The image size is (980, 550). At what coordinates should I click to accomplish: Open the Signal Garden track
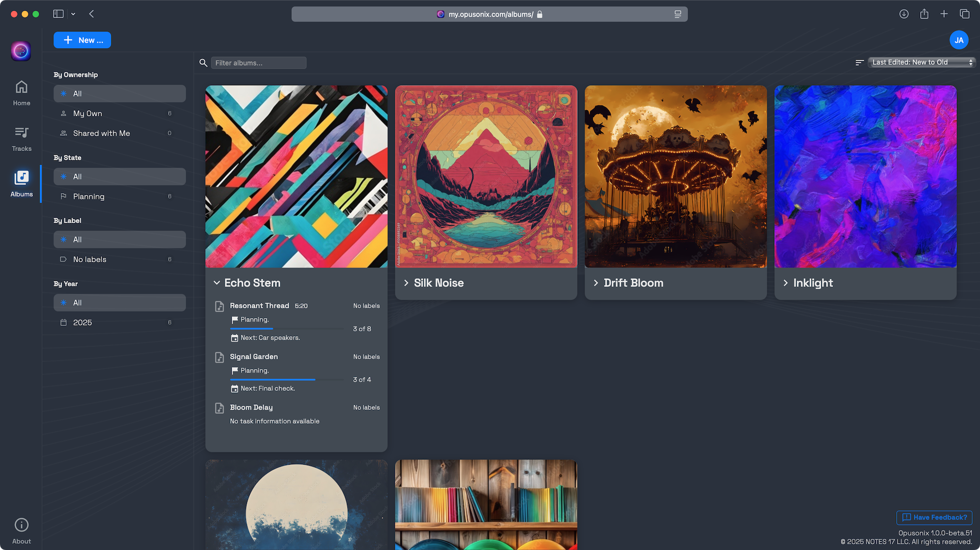pos(254,357)
